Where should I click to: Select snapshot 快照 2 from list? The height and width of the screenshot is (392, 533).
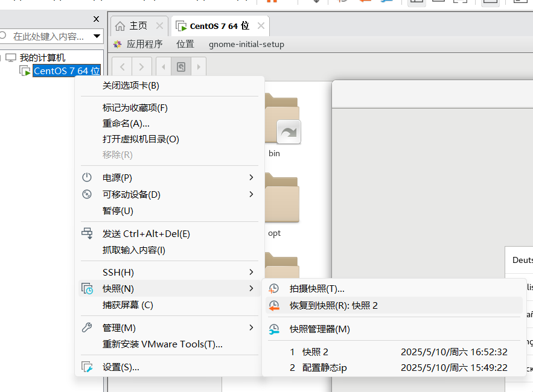point(394,352)
